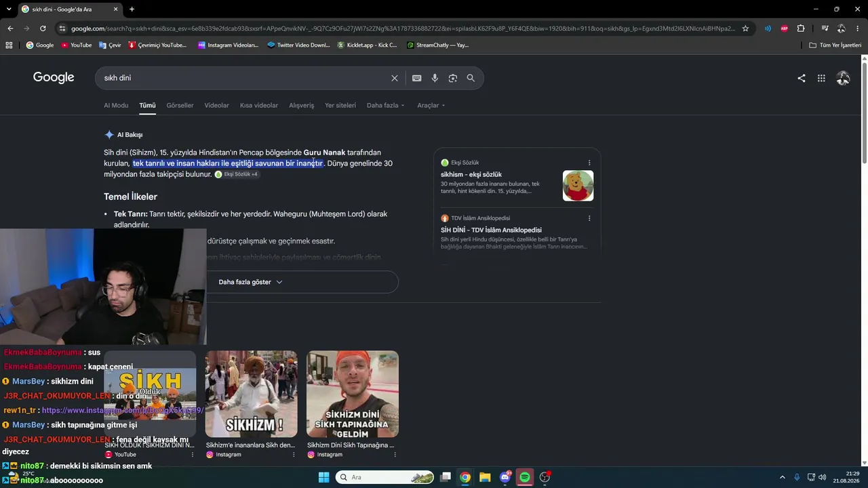Open options for the TDV İslâm Ansiklopedisi card
This screenshot has height=488, width=868.
coord(589,218)
